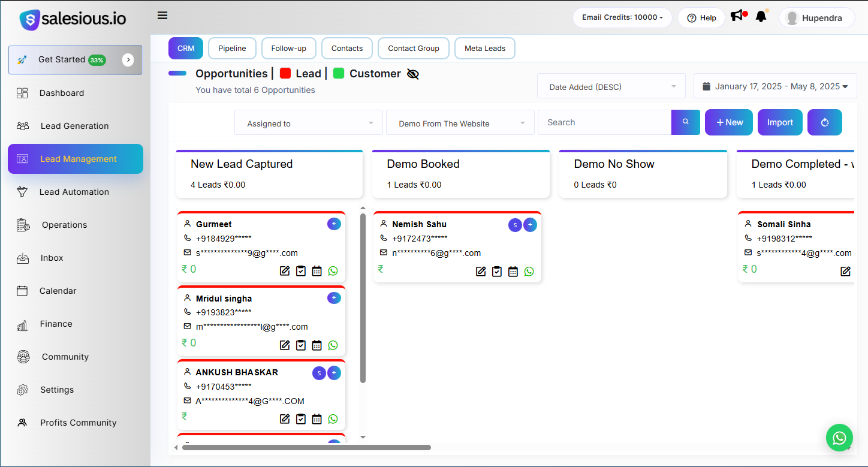Click the search magnifier button
This screenshot has width=868, height=467.
pos(686,122)
